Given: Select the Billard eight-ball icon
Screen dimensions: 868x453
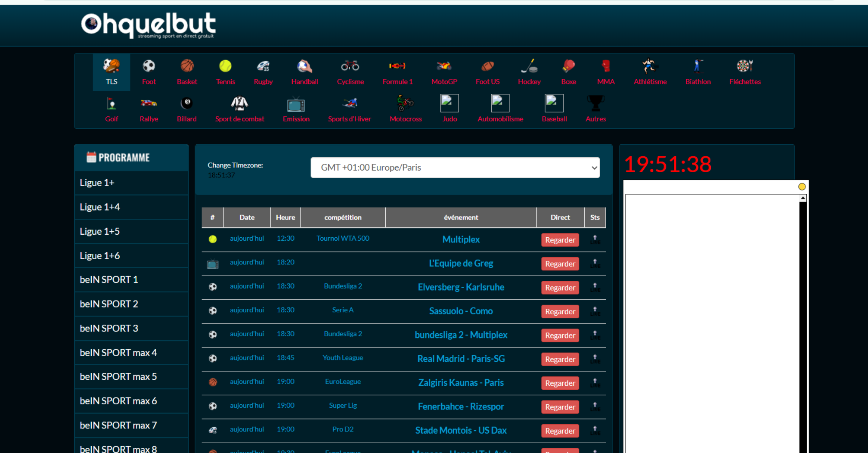Looking at the screenshot, I should [186, 104].
